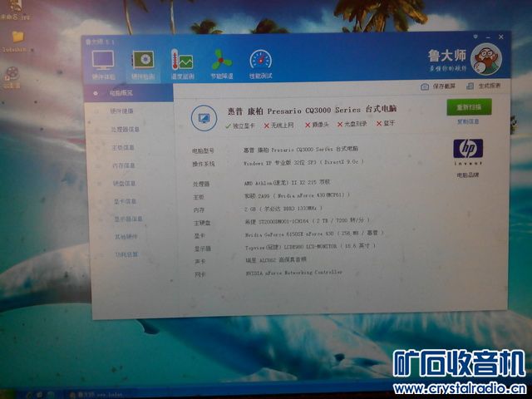Open the 硬件体检 monitor icon tab

tap(103, 65)
